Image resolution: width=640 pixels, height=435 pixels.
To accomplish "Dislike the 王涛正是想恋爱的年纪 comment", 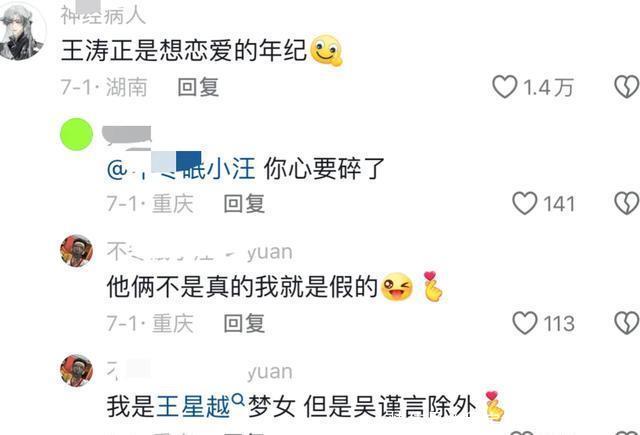I will [627, 87].
